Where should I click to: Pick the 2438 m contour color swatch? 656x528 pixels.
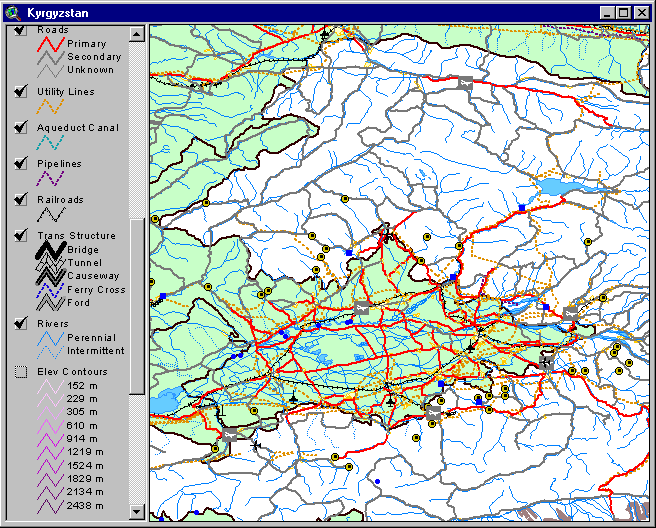[50, 506]
